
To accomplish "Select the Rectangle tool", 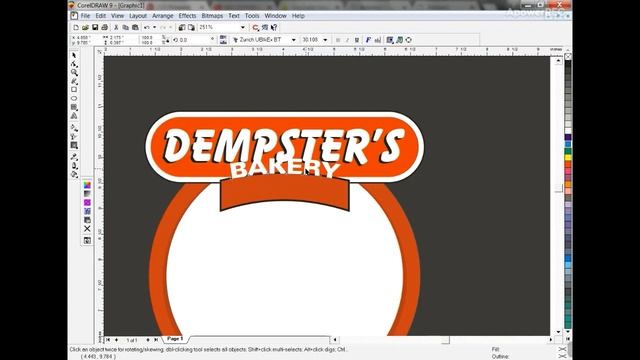I will [74, 89].
